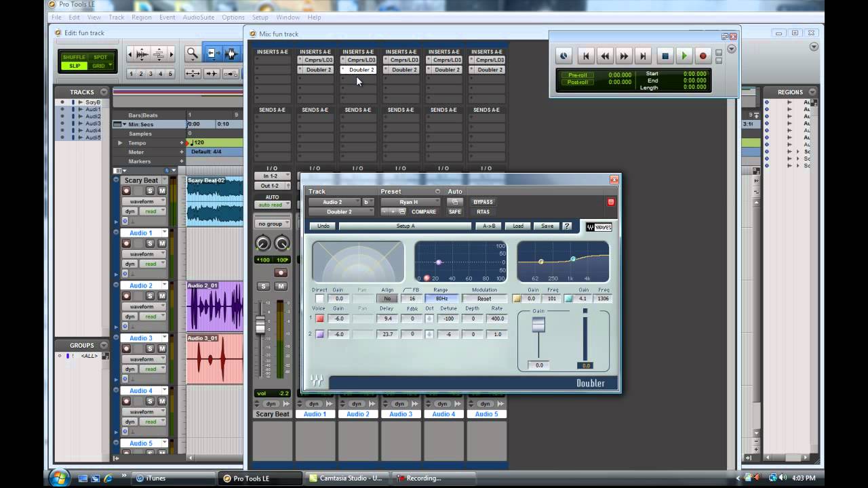Click the Zoom Toggle button
This screenshot has height=488, width=868.
pyautogui.click(x=193, y=74)
